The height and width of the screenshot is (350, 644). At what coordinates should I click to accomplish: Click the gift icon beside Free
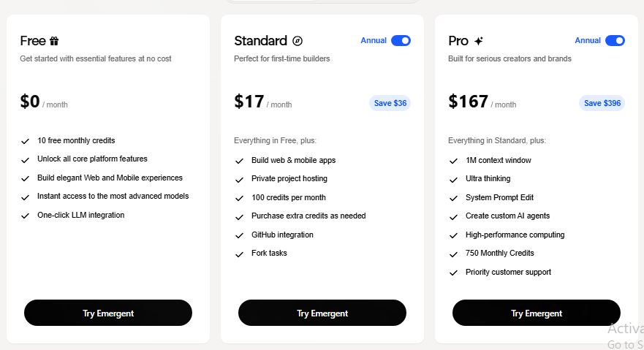[x=54, y=41]
